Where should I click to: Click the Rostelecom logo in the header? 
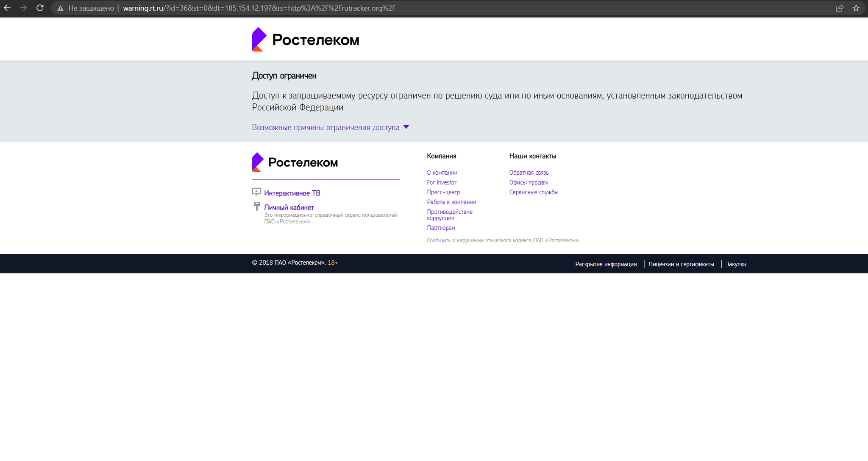[306, 39]
